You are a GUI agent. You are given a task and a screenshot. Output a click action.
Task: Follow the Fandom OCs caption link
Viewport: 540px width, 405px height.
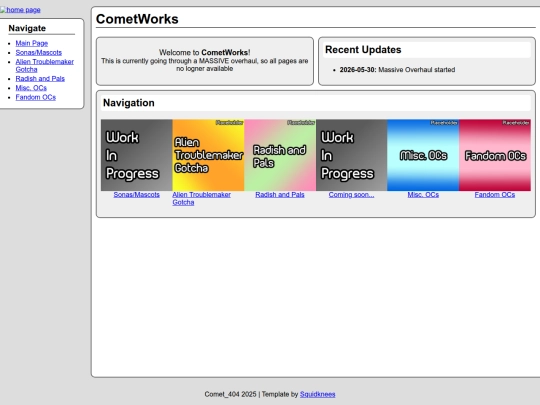coord(495,195)
